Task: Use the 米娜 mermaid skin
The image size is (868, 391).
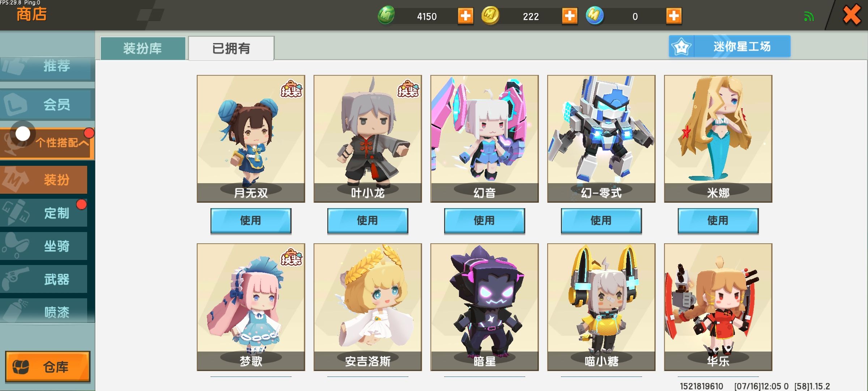Action: point(718,220)
